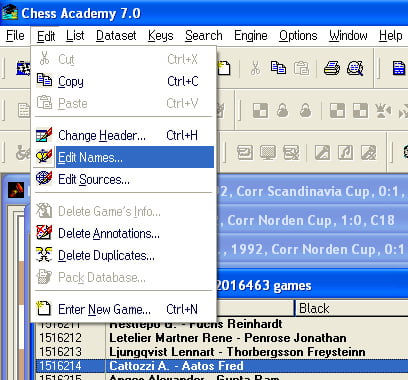Click the Enter New Game page icon
The height and width of the screenshot is (380, 408).
pos(44,309)
